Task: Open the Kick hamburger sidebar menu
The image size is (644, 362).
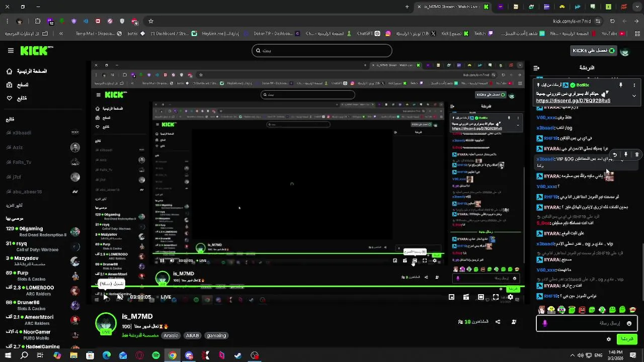Action: (11, 51)
